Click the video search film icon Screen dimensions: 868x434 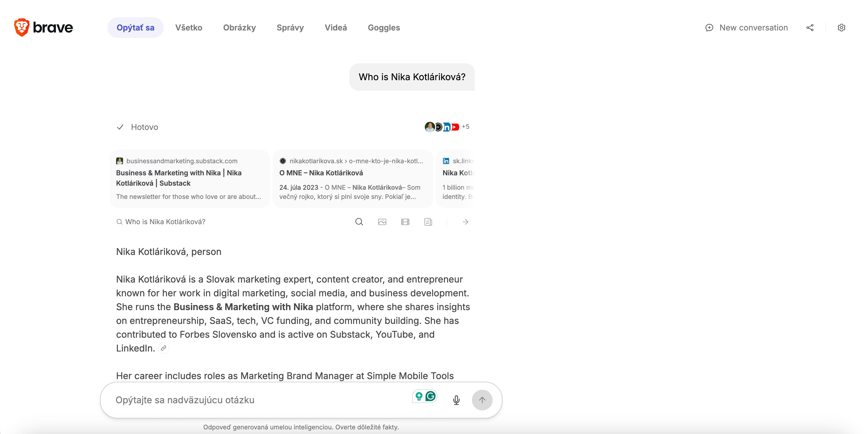[405, 222]
